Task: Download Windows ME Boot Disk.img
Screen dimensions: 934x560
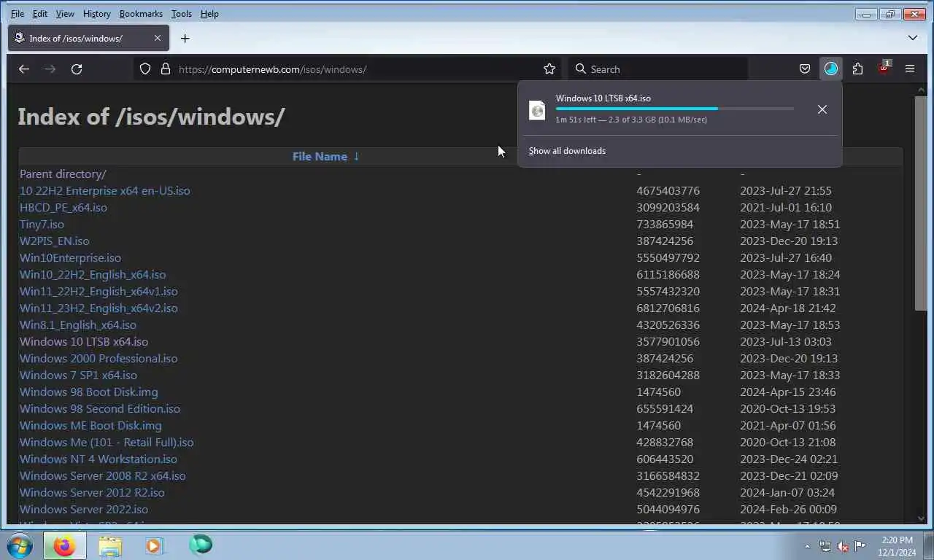Action: pos(90,425)
